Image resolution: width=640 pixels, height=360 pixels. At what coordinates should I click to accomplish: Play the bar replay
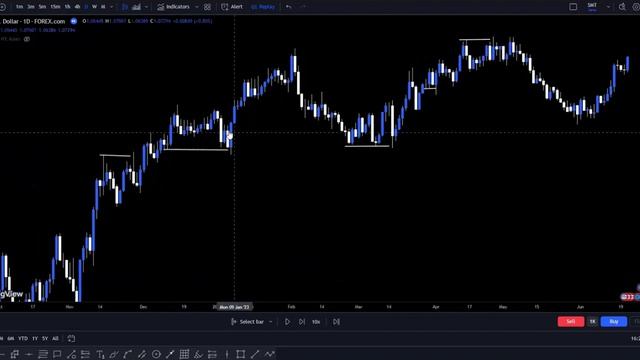[287, 322]
